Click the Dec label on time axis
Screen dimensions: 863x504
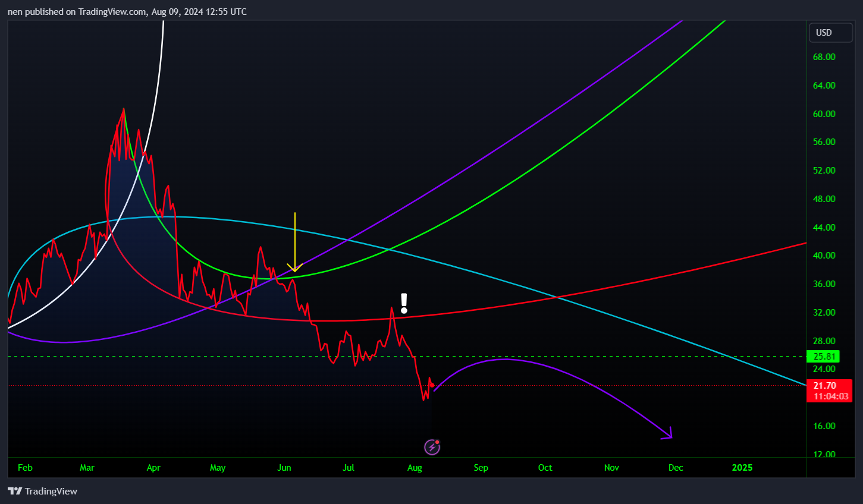[676, 468]
